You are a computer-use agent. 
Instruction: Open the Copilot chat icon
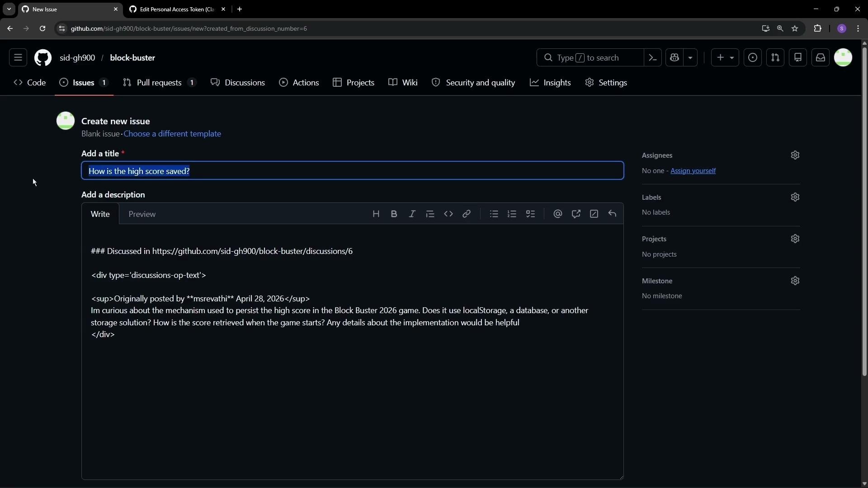click(x=675, y=58)
